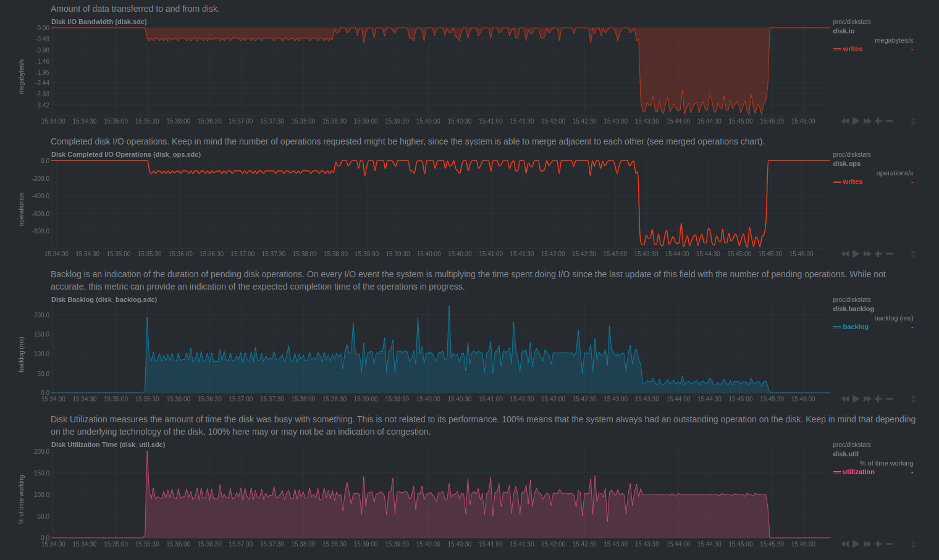Image resolution: width=939 pixels, height=560 pixels.
Task: Pan right on Disk Utilization Time chart
Action: click(x=867, y=544)
